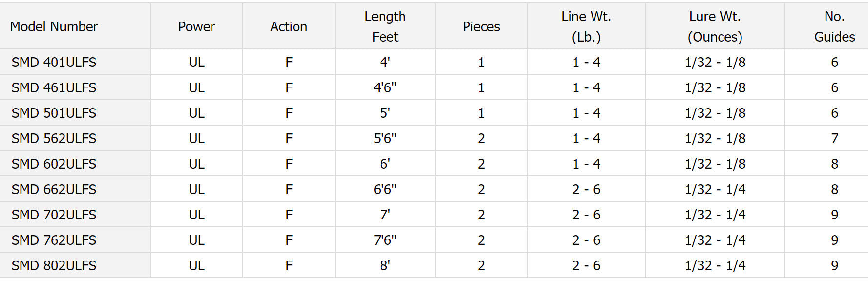Screen dimensions: 868x283
Task: Select model SMD 562ULFS cell
Action: (54, 138)
